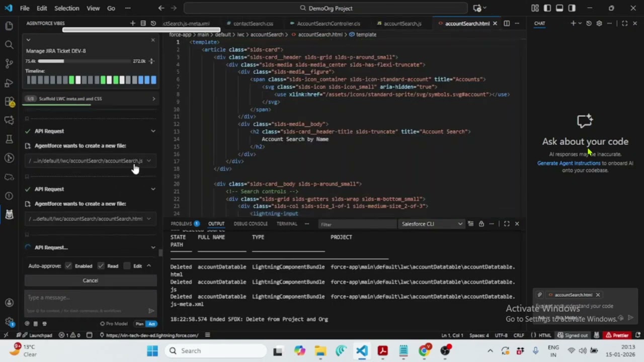The width and height of the screenshot is (644, 362).
Task: Toggle Auto-approve Read checkbox
Action: coord(101,266)
